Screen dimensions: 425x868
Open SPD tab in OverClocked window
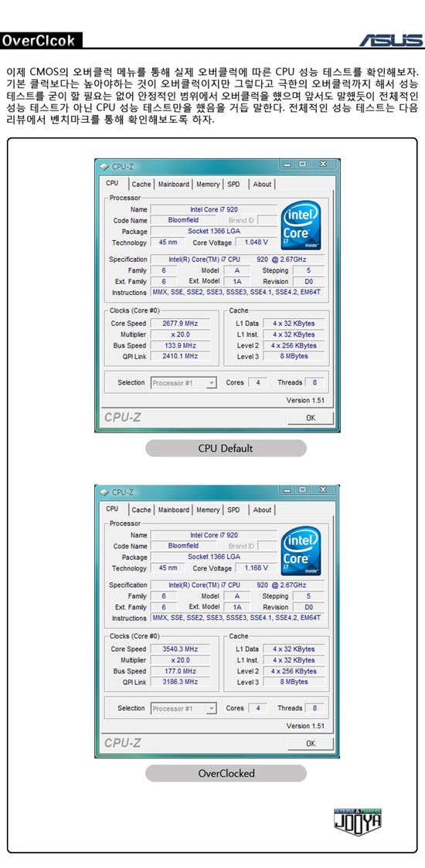coord(234,510)
